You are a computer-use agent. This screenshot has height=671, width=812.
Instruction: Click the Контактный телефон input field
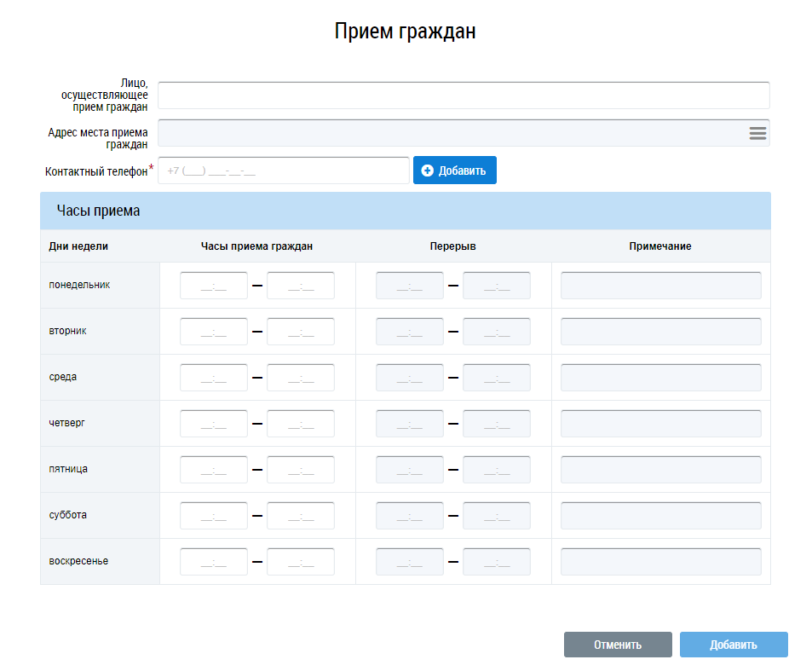pyautogui.click(x=283, y=171)
